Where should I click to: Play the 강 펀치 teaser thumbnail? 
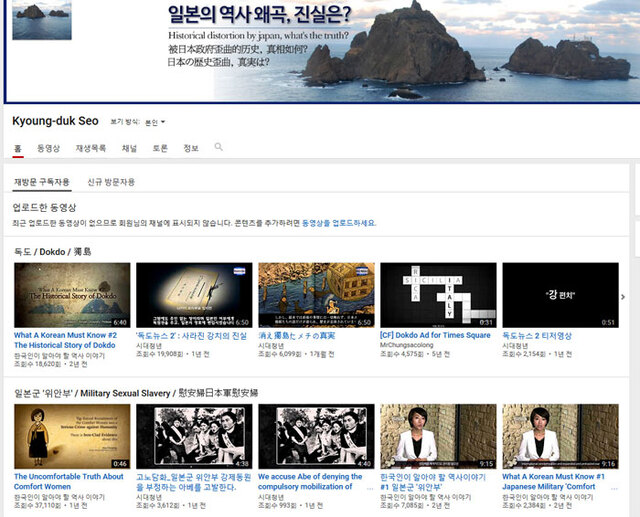560,295
